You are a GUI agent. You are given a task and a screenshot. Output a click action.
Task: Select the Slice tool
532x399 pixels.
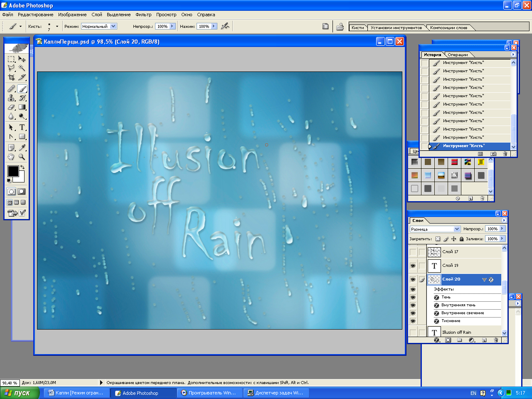[22, 77]
